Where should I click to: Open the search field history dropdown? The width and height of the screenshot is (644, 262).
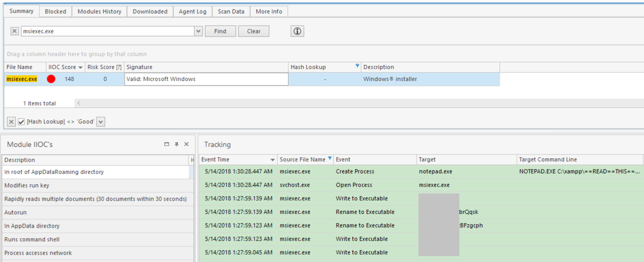tap(198, 31)
